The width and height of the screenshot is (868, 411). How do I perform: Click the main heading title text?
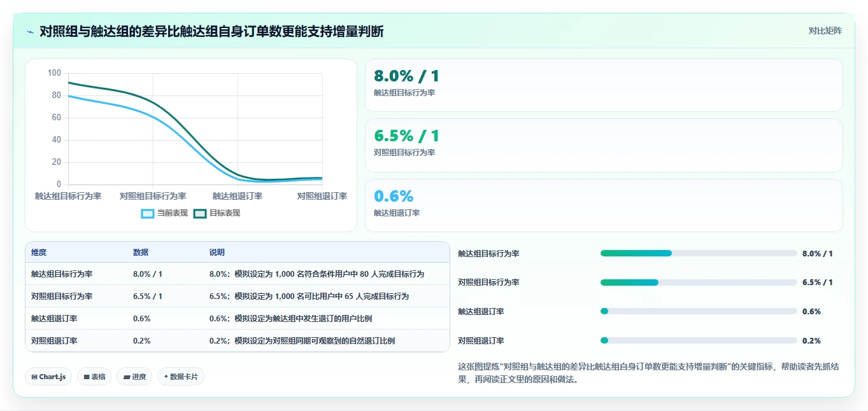[x=212, y=31]
